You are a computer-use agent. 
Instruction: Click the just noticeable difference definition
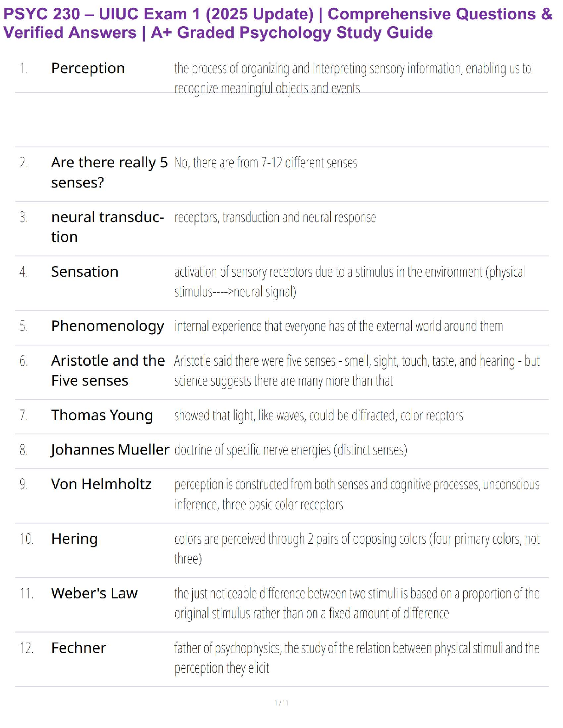click(x=356, y=603)
